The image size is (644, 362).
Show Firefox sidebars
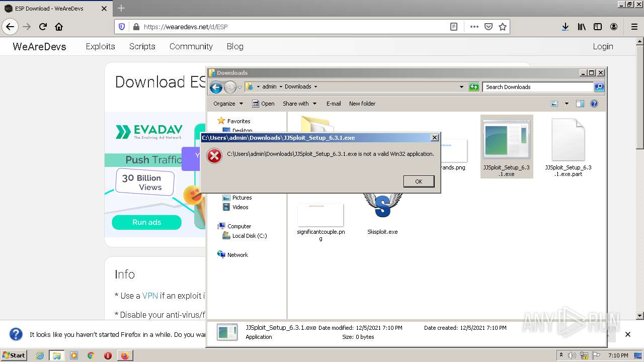click(598, 27)
